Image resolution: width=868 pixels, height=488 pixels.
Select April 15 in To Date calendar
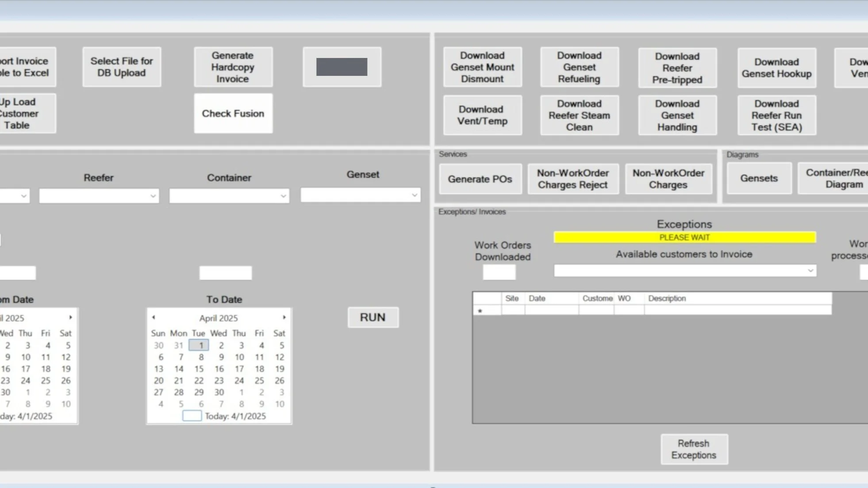pyautogui.click(x=199, y=369)
